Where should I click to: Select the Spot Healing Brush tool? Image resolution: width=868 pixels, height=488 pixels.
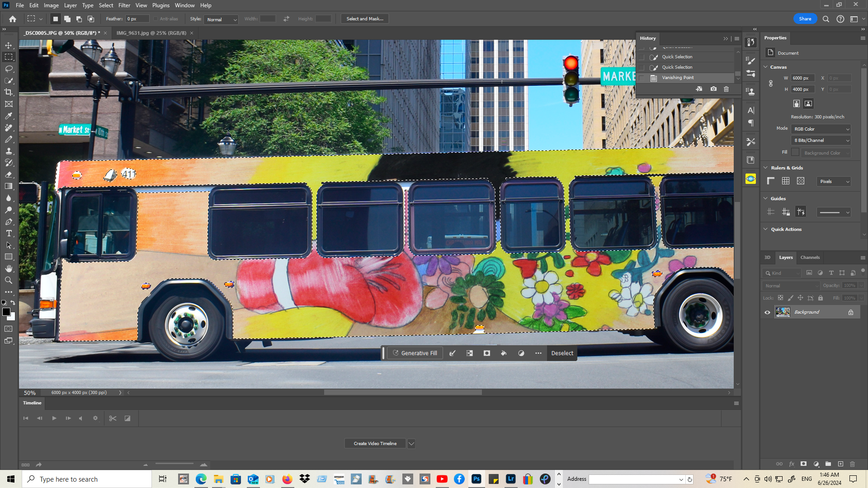(x=9, y=127)
